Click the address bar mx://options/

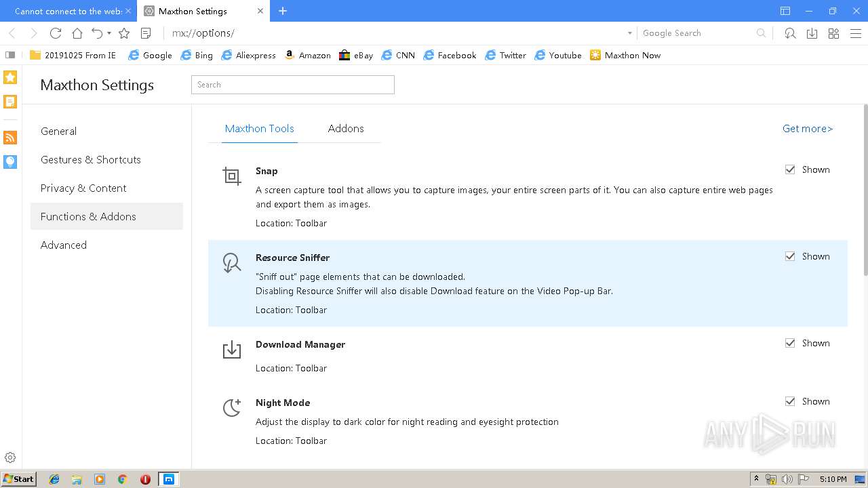[x=393, y=33]
